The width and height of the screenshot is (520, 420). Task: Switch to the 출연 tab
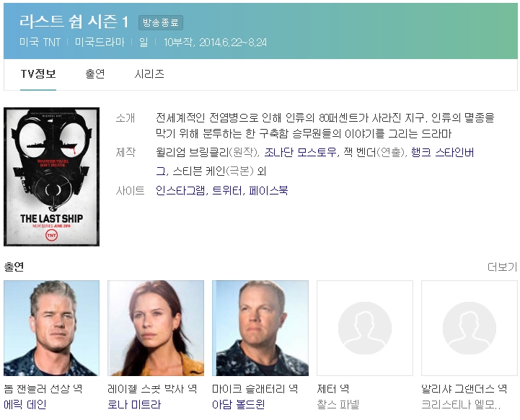pyautogui.click(x=95, y=73)
